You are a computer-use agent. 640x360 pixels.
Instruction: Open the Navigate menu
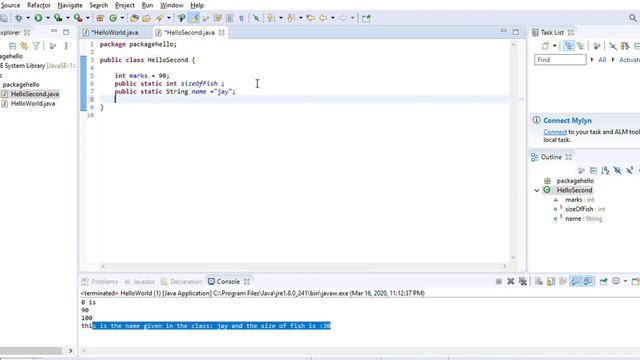click(70, 5)
